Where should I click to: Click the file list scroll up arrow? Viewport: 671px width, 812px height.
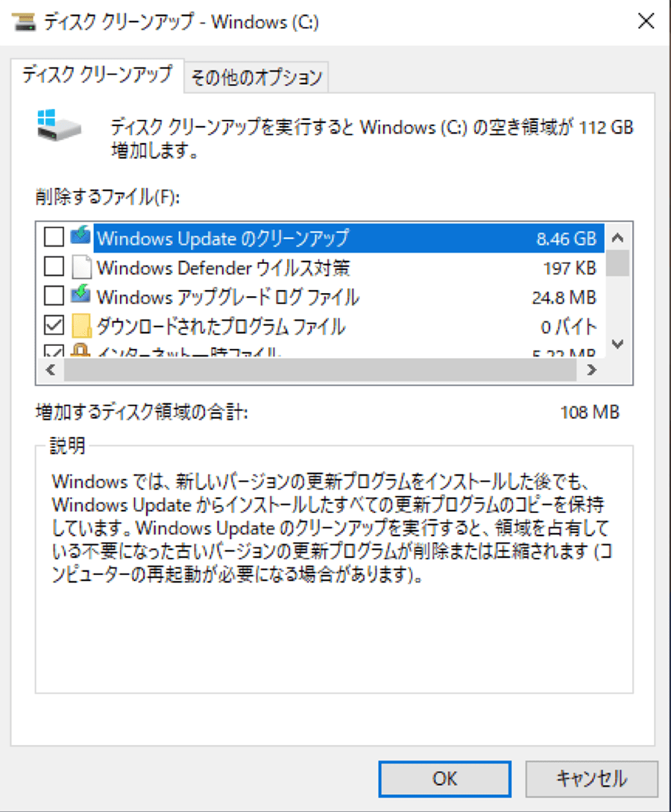tap(617, 238)
